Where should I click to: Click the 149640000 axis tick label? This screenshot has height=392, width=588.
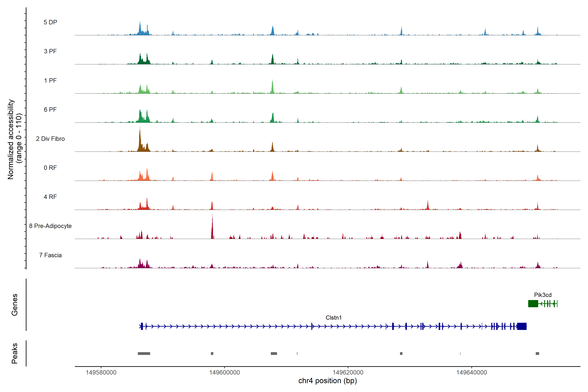tap(472, 373)
